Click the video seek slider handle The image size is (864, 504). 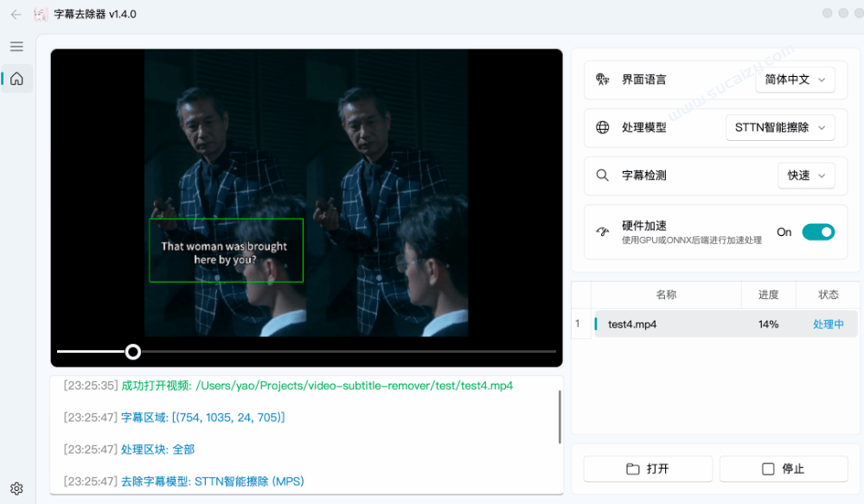132,351
